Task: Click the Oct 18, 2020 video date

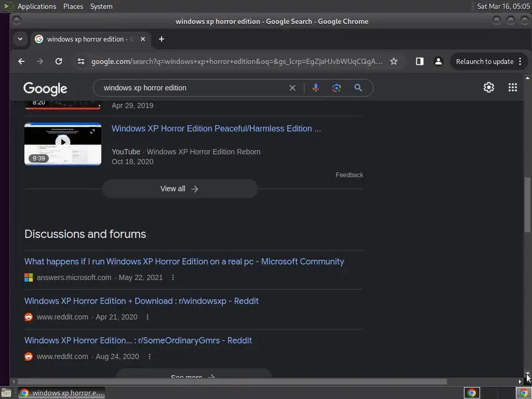Action: 132,162
